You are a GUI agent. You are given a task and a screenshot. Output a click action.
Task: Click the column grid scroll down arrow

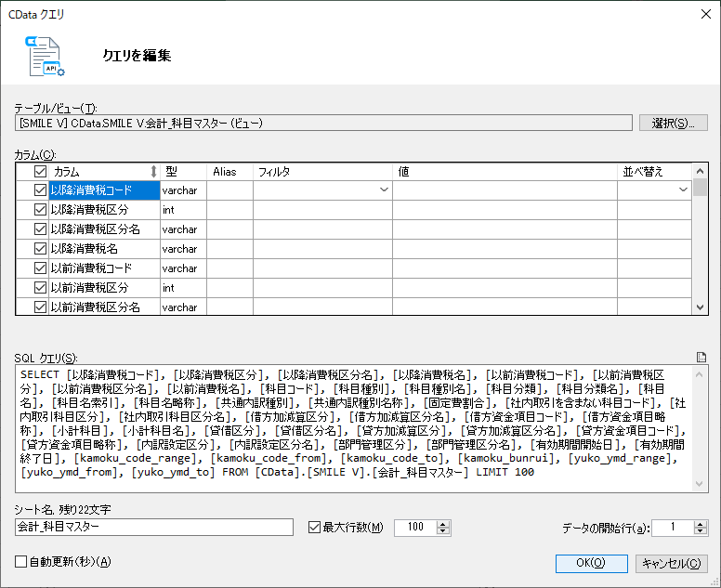pos(700,307)
